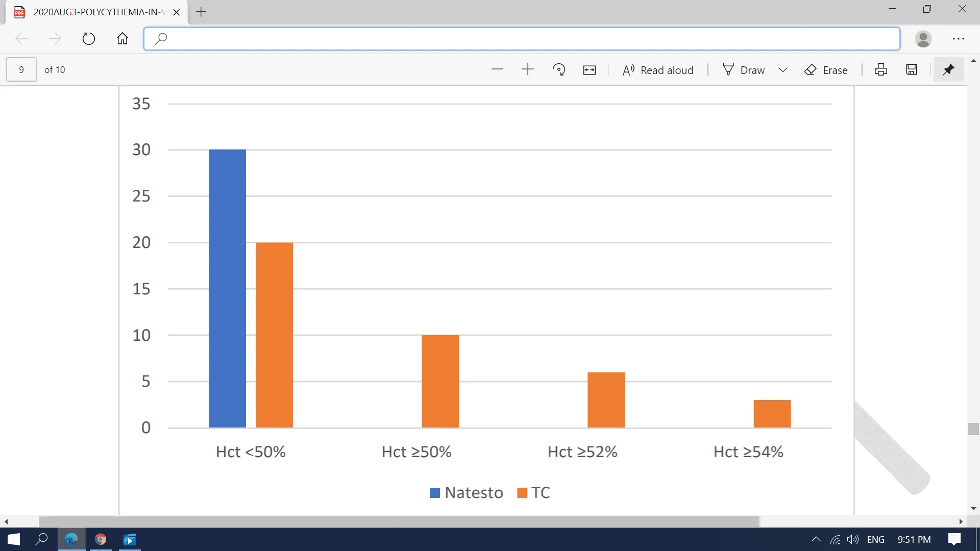Zoom in on the PDF

click(x=528, y=69)
